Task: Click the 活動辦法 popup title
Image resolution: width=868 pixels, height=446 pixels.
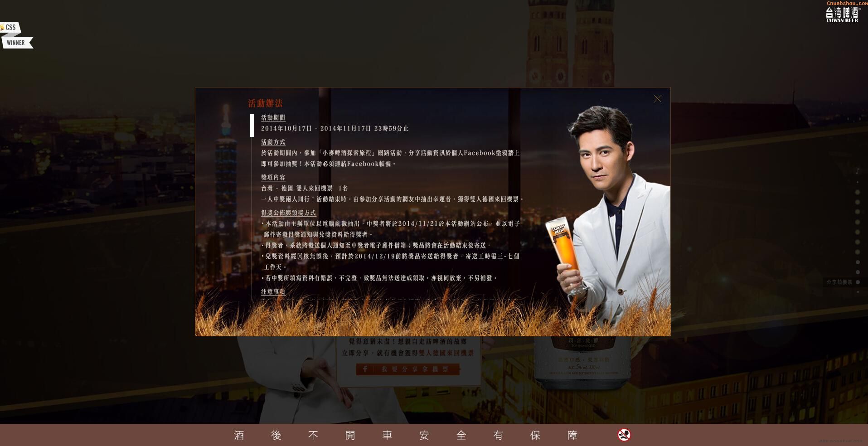Action: (x=265, y=103)
